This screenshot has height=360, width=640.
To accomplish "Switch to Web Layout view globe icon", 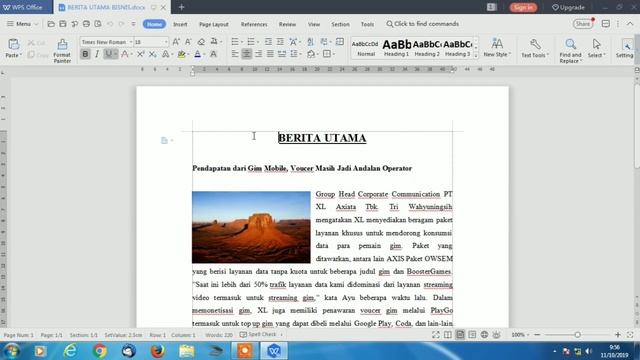I will (484, 335).
